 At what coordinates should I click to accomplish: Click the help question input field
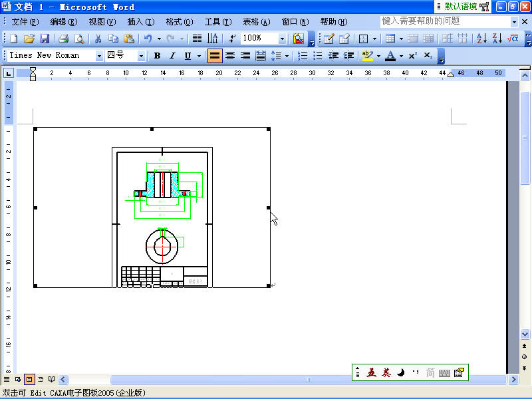pos(445,22)
